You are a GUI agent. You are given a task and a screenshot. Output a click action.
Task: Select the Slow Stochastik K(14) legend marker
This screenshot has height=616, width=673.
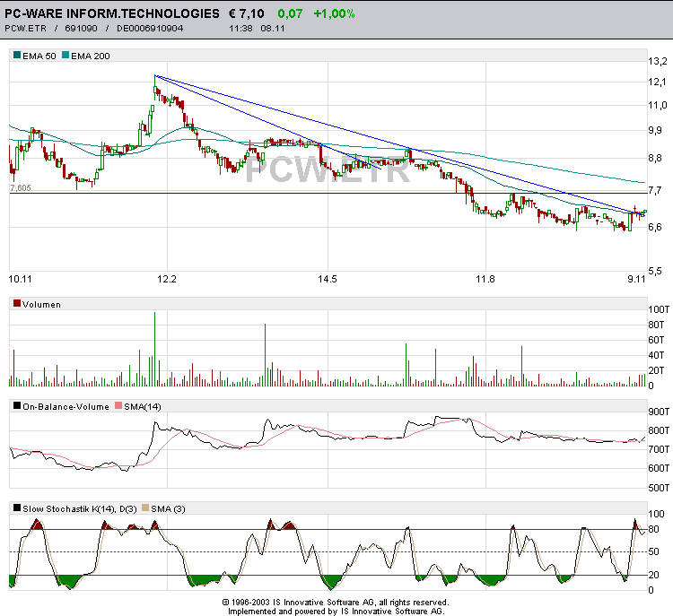point(17,508)
